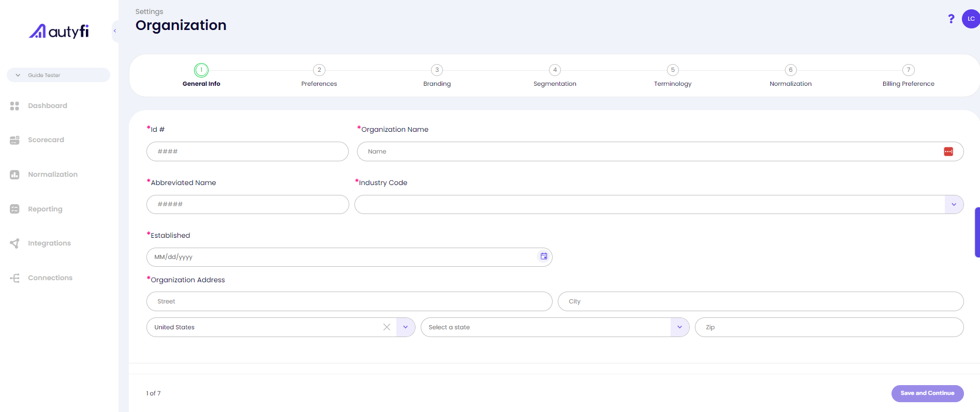Click the Connections sidebar icon

coord(14,278)
